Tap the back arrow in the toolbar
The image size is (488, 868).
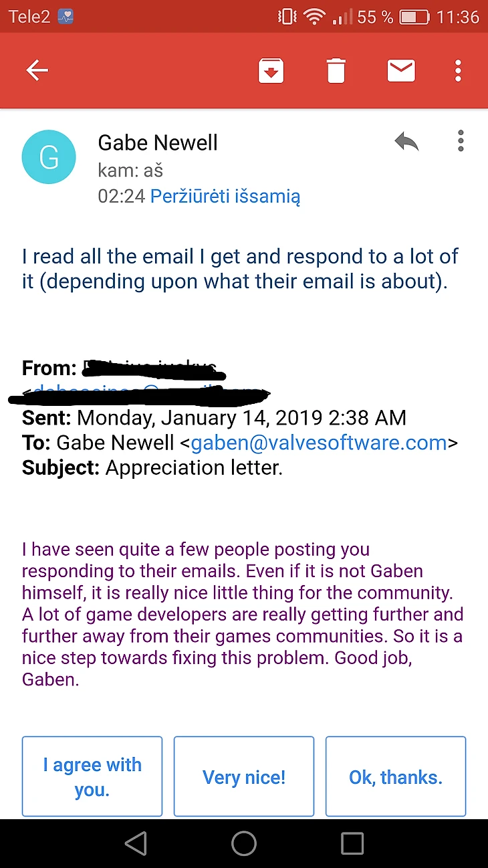pos(37,70)
